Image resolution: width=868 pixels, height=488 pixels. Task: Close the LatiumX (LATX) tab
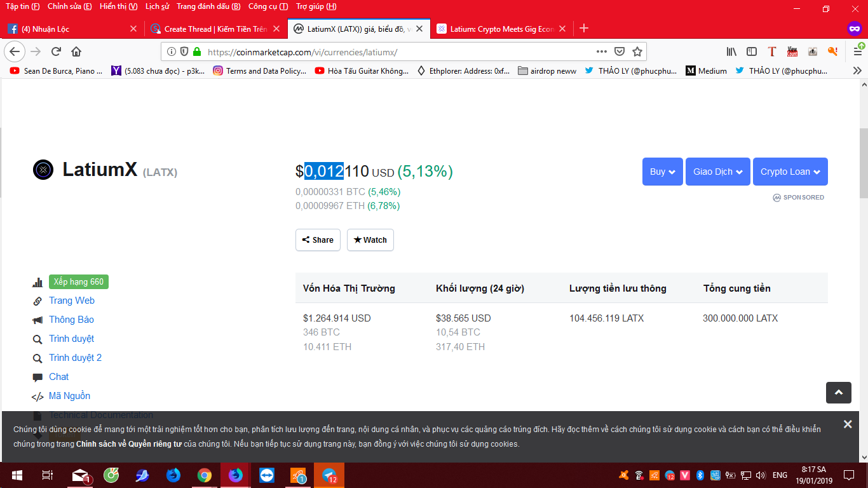click(x=419, y=29)
